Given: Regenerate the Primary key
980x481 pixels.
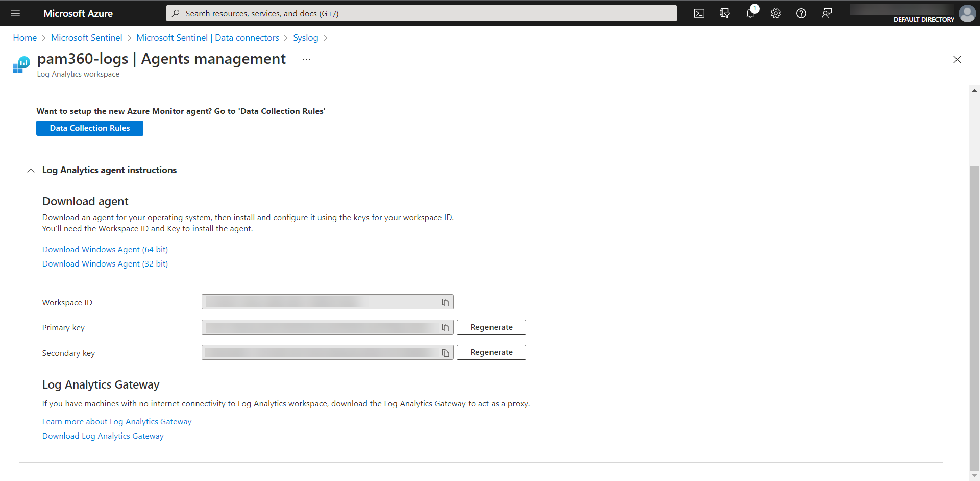Looking at the screenshot, I should [x=491, y=327].
